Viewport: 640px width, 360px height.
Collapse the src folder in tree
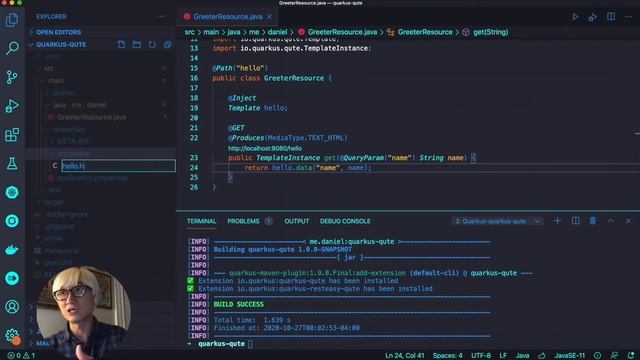point(49,69)
